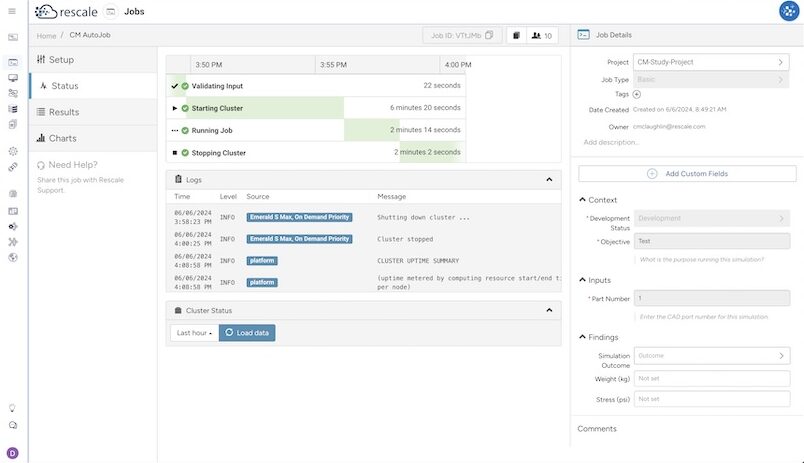Click the Stress (psi) input field
Image resolution: width=804 pixels, height=463 pixels.
712,399
